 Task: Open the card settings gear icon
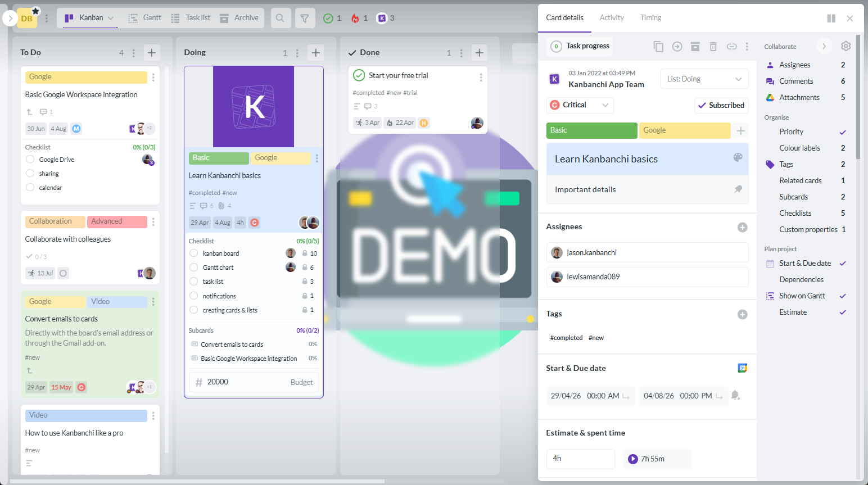coord(846,46)
